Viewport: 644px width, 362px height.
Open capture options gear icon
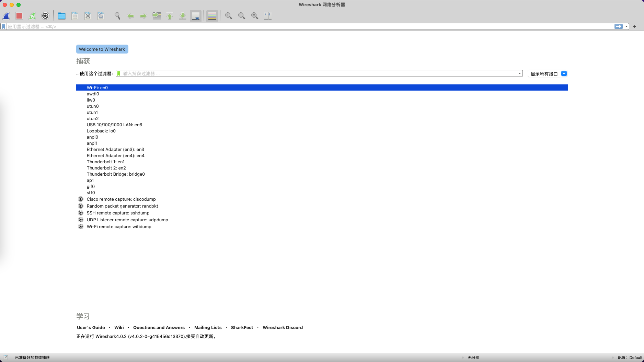[x=45, y=16]
